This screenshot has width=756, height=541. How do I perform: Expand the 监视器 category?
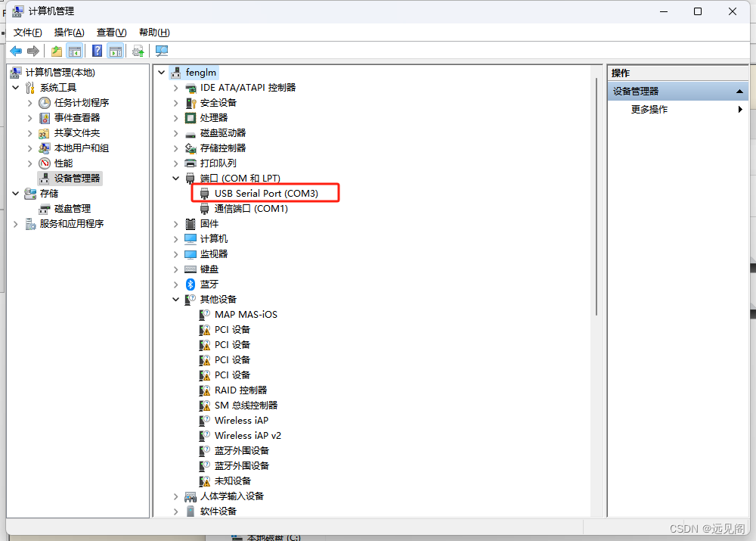coord(176,254)
